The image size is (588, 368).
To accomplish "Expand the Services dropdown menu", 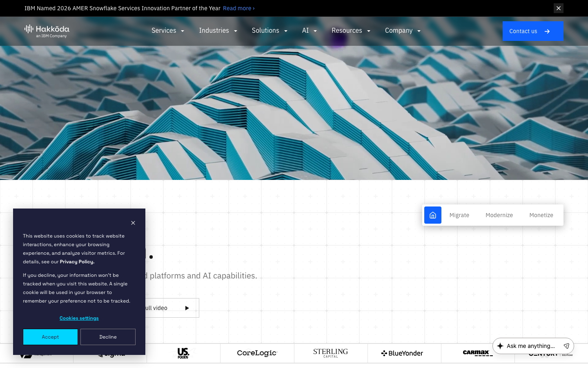I will point(168,31).
